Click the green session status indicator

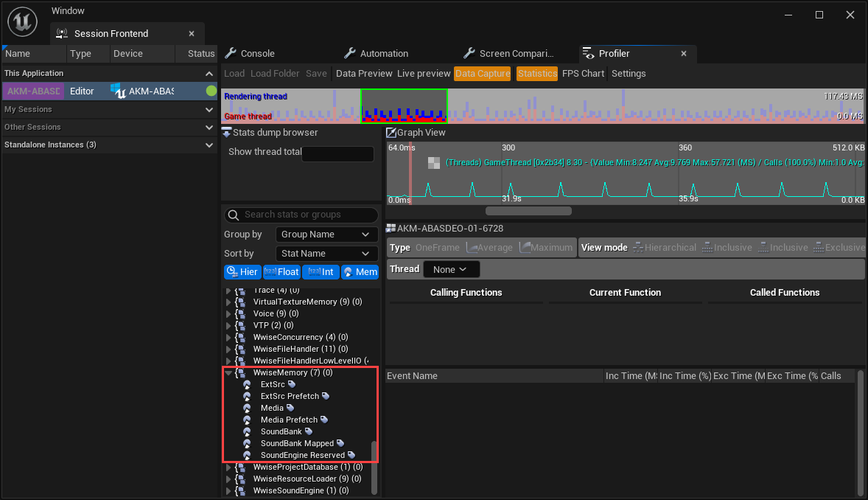[x=211, y=91]
